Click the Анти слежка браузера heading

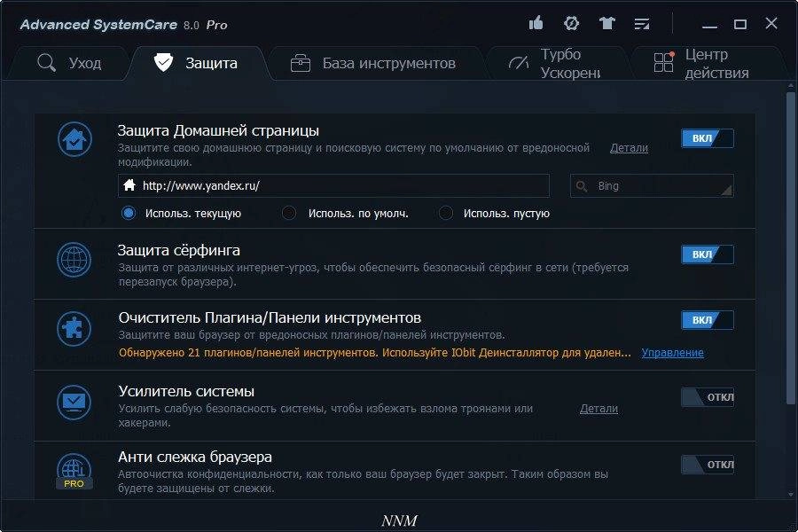[195, 458]
